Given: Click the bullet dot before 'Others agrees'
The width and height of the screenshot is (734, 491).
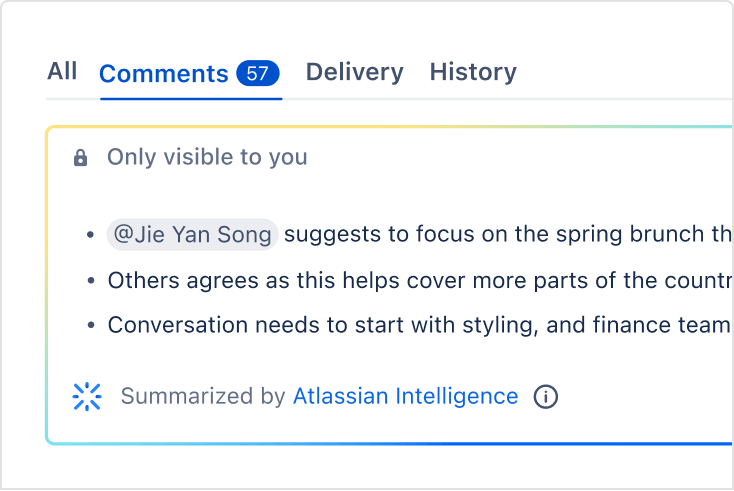Looking at the screenshot, I should point(92,281).
